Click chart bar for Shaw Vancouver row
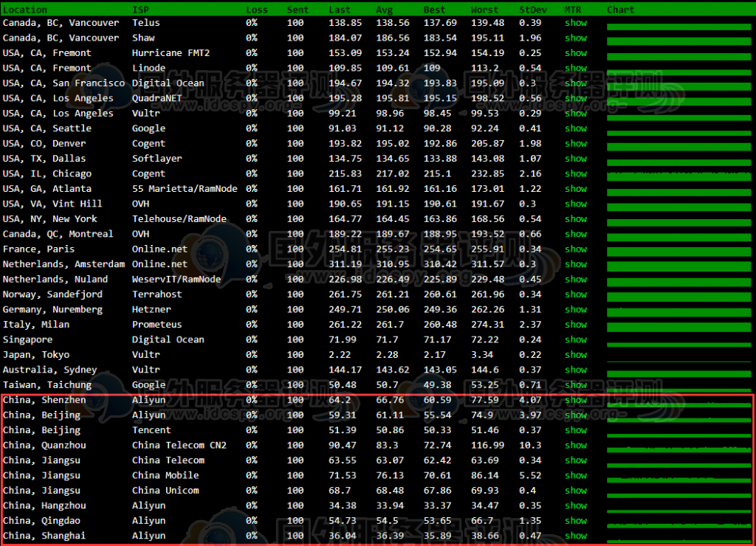 (x=679, y=38)
